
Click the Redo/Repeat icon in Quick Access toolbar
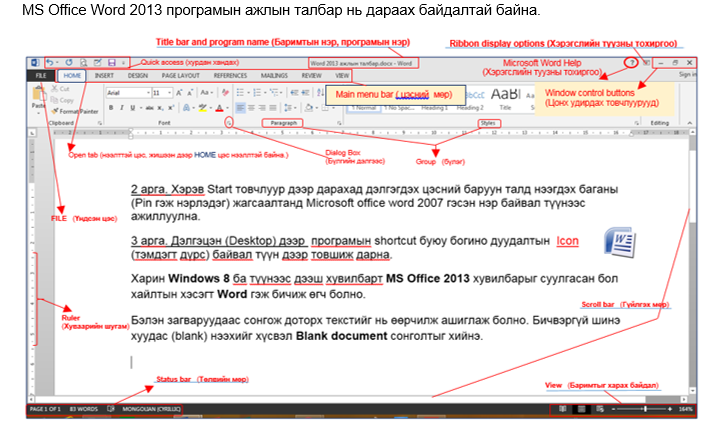[69, 63]
